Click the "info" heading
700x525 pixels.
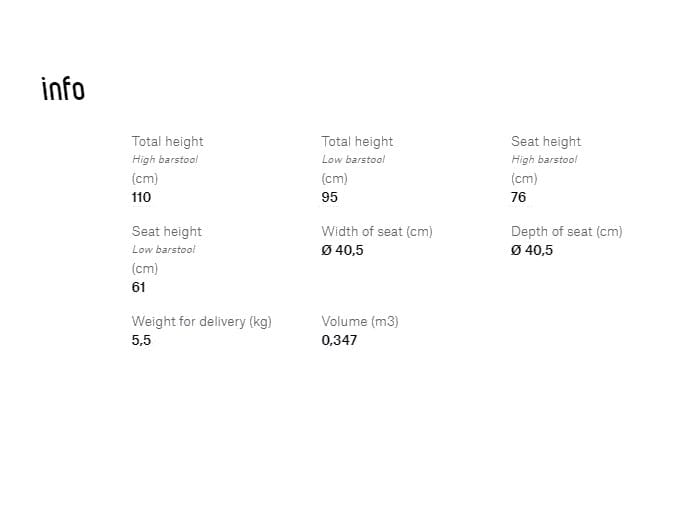point(63,89)
